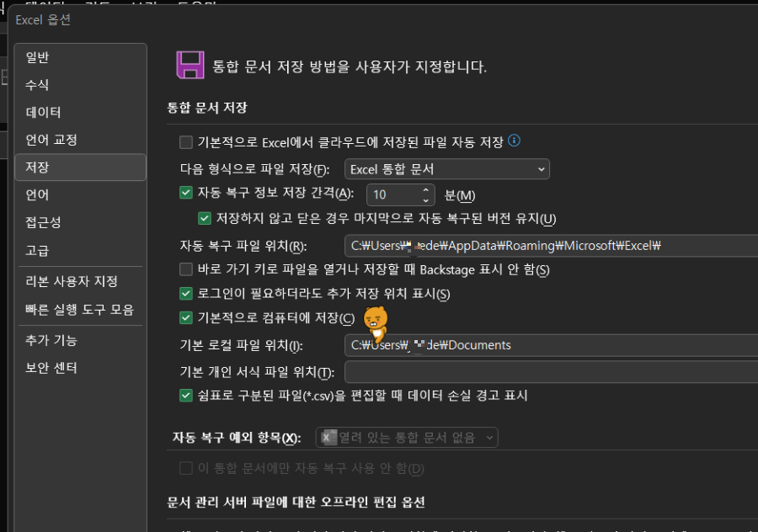Select 추가 기능 category
The width and height of the screenshot is (758, 532).
click(81, 340)
